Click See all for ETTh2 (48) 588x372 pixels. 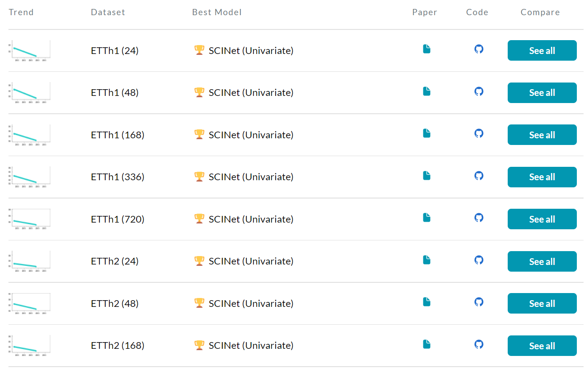[542, 303]
